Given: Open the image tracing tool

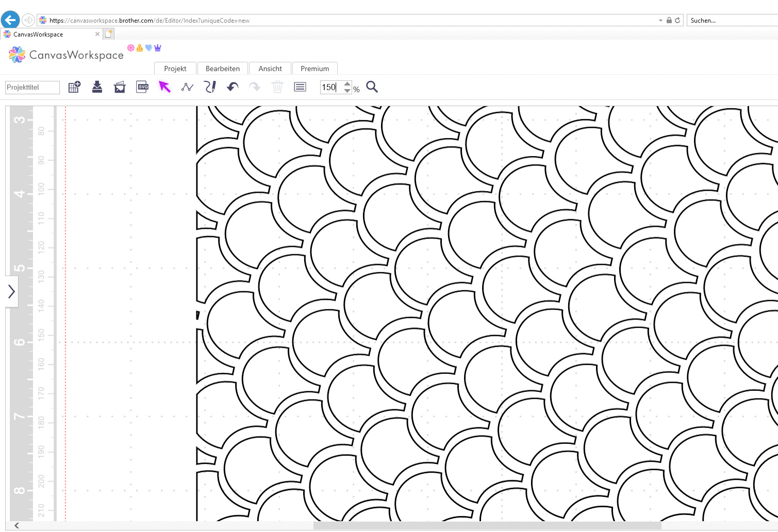Looking at the screenshot, I should pyautogui.click(x=120, y=87).
